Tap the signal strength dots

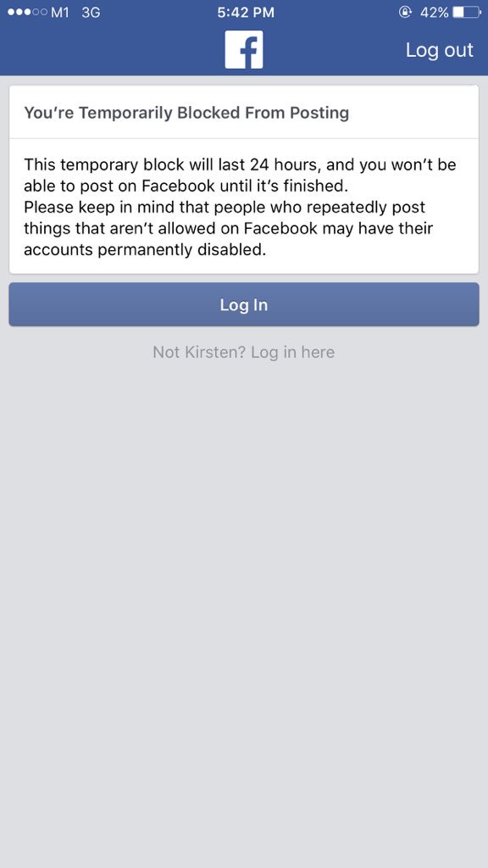(27, 13)
